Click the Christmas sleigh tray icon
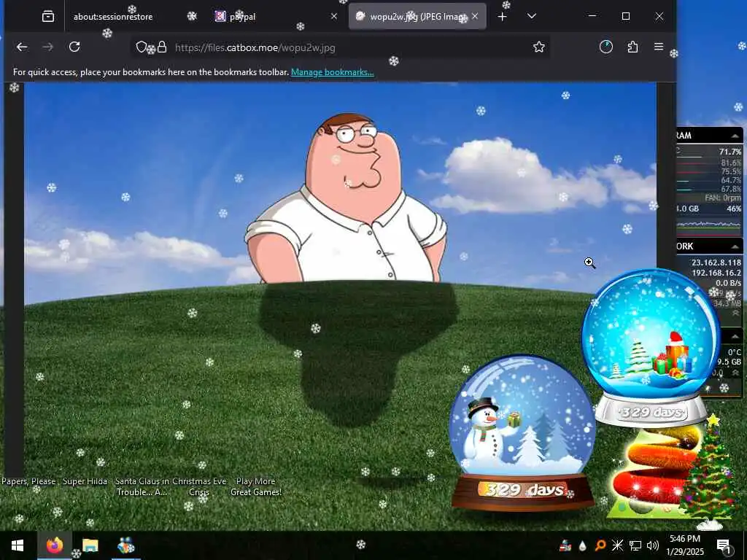Screen dimensions: 747x560 click(x=565, y=545)
